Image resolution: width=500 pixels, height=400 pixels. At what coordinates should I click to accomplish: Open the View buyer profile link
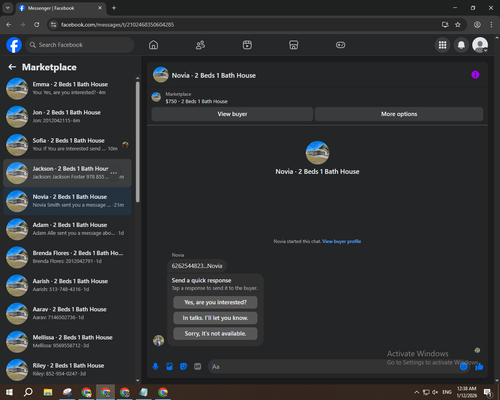(342, 241)
